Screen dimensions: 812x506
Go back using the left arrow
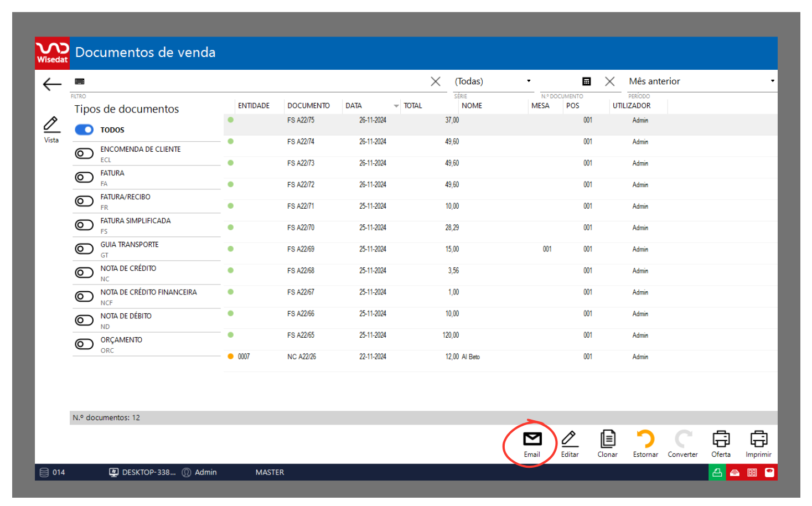52,84
